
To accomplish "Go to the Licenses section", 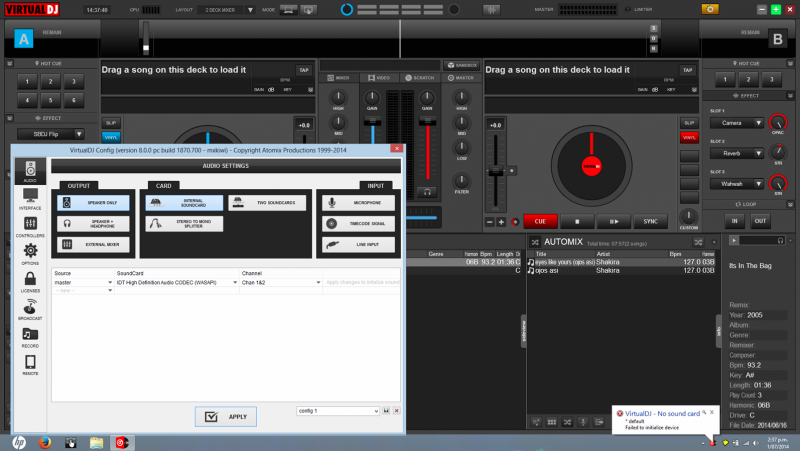I will (x=30, y=281).
